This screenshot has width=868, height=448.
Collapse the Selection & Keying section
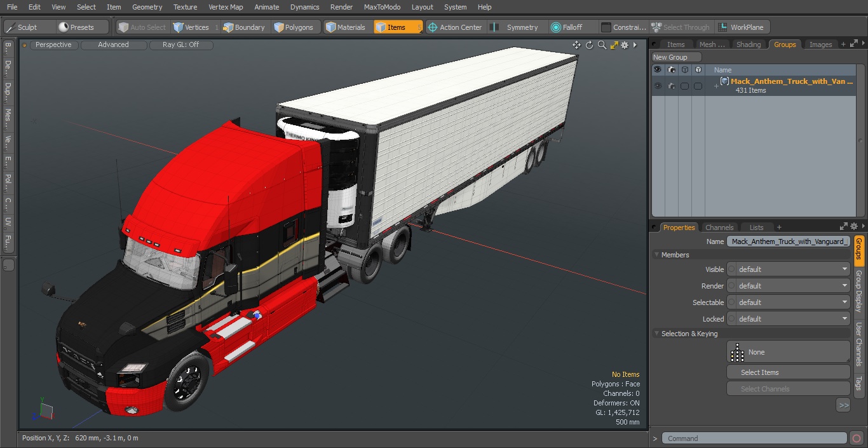coord(656,334)
